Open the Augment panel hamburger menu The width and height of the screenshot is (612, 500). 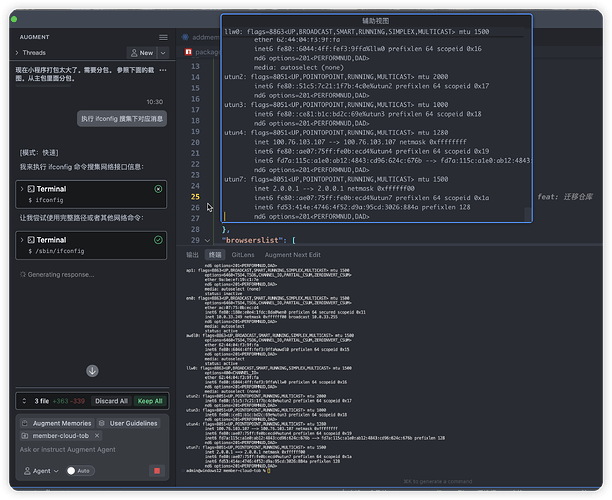pyautogui.click(x=163, y=37)
